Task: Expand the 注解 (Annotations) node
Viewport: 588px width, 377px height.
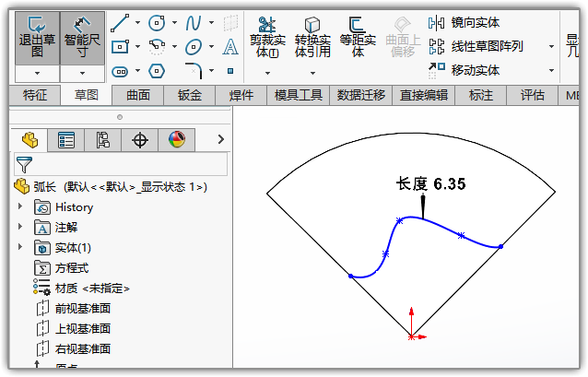Action: point(20,227)
